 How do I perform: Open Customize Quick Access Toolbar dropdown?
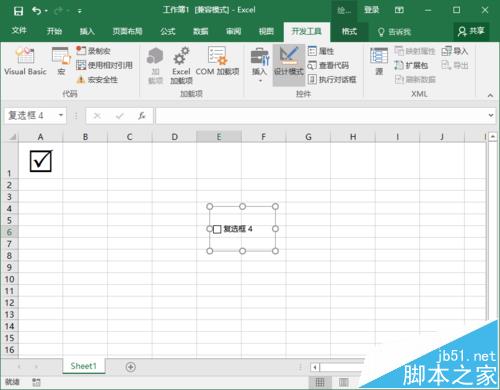tap(80, 11)
